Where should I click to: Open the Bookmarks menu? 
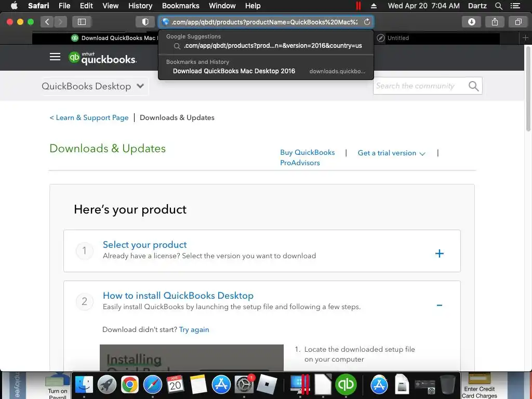tap(180, 6)
